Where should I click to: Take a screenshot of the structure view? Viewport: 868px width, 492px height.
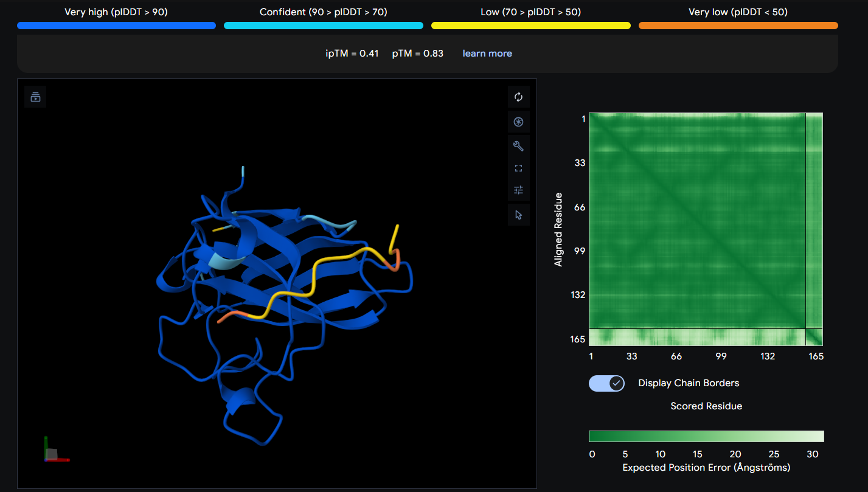518,122
